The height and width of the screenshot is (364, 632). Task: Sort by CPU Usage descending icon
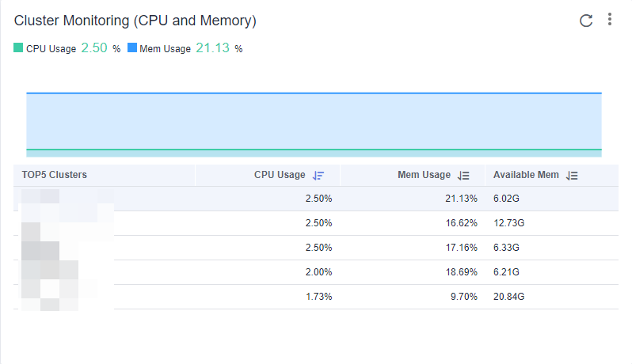click(318, 176)
